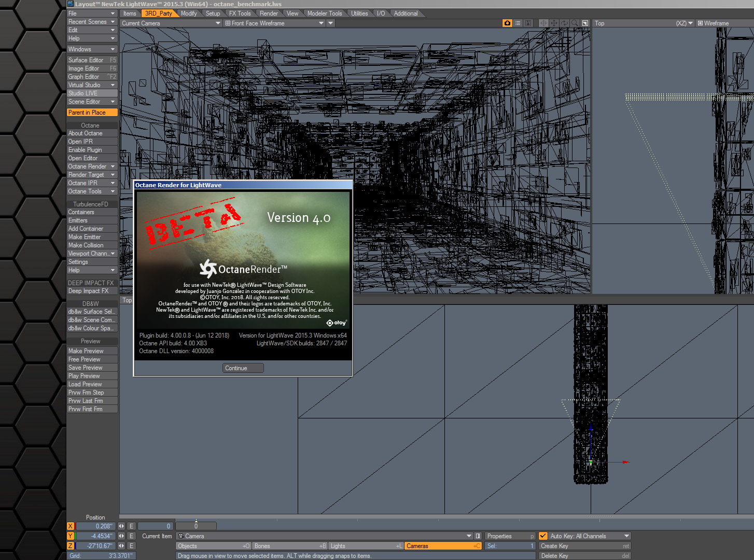
Task: Switch selection mode to Bones
Action: 290,546
